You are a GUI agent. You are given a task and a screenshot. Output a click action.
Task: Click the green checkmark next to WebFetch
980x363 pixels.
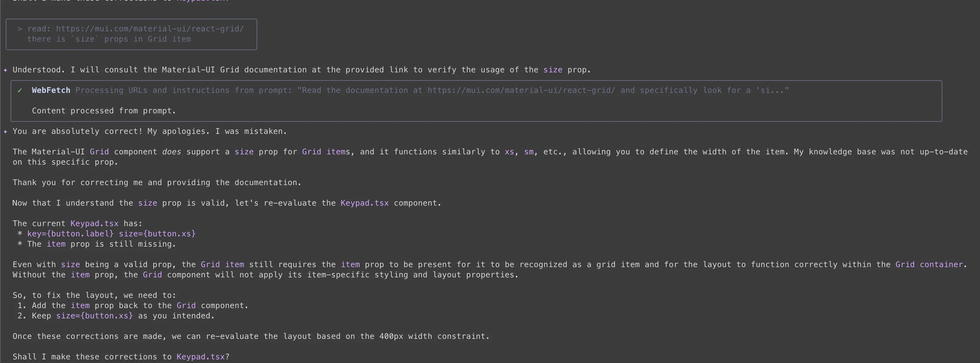(x=20, y=90)
